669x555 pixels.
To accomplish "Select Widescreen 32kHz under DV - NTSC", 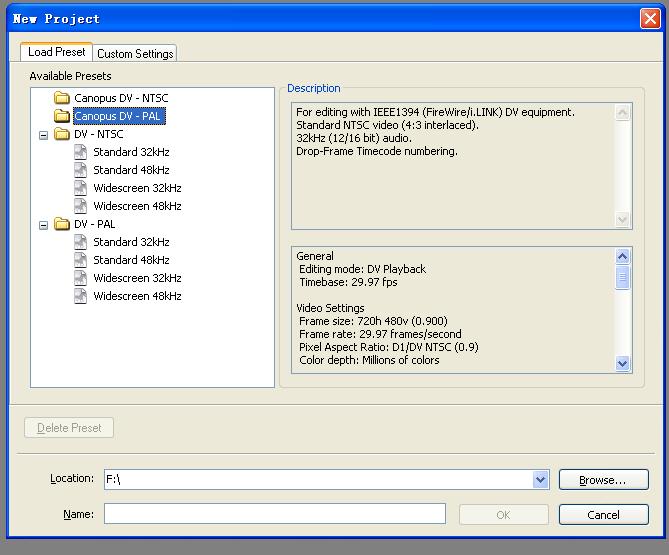I will 137,188.
